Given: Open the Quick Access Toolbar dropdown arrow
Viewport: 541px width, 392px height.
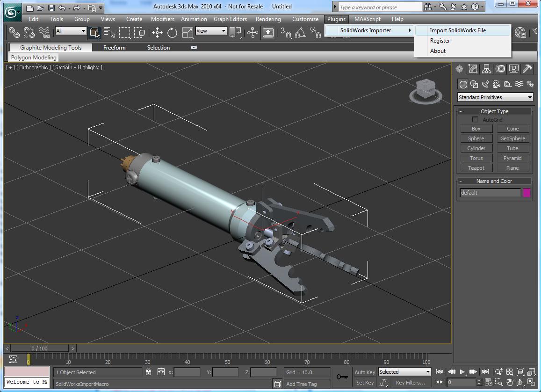Looking at the screenshot, I should (x=101, y=7).
